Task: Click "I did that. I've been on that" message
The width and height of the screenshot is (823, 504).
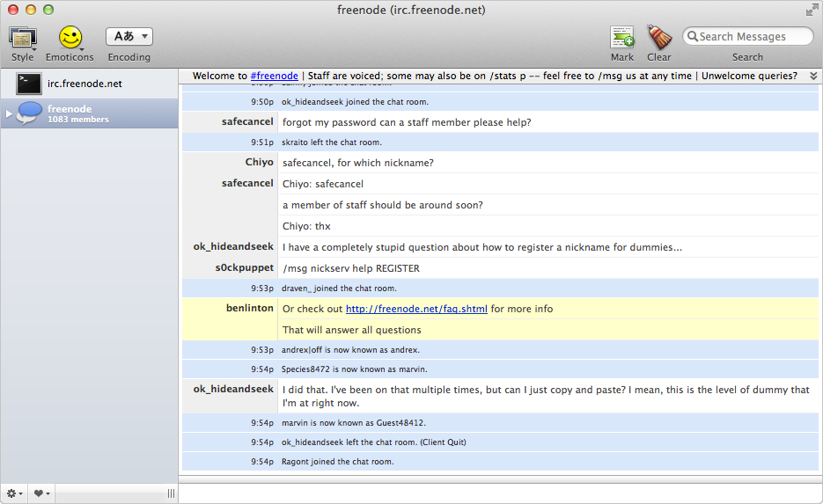Action: (546, 397)
